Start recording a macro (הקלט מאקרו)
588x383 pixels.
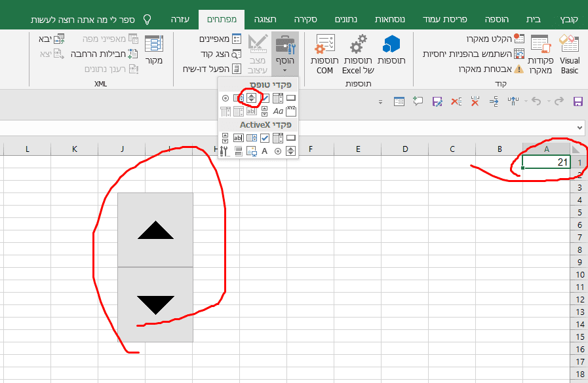pos(495,39)
